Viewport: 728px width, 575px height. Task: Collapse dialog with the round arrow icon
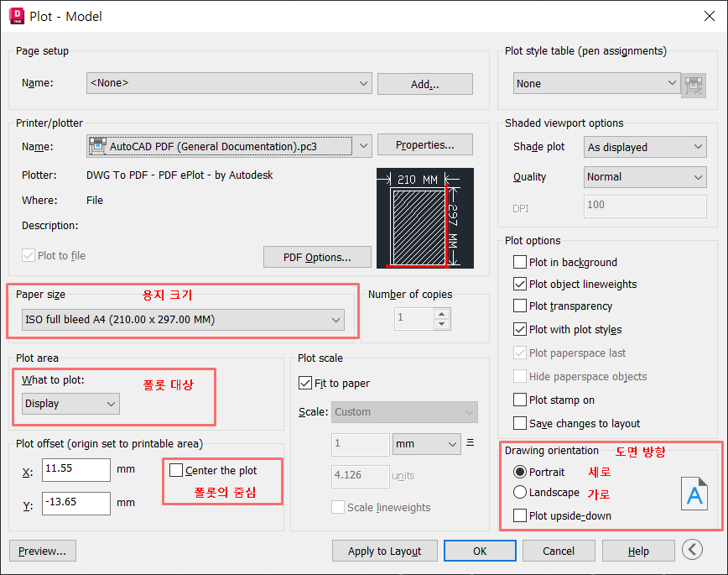(x=692, y=550)
